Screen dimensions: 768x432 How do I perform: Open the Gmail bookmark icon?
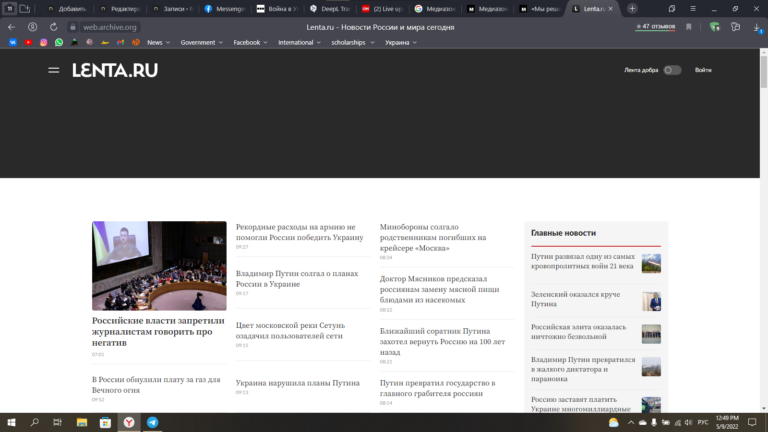point(120,43)
